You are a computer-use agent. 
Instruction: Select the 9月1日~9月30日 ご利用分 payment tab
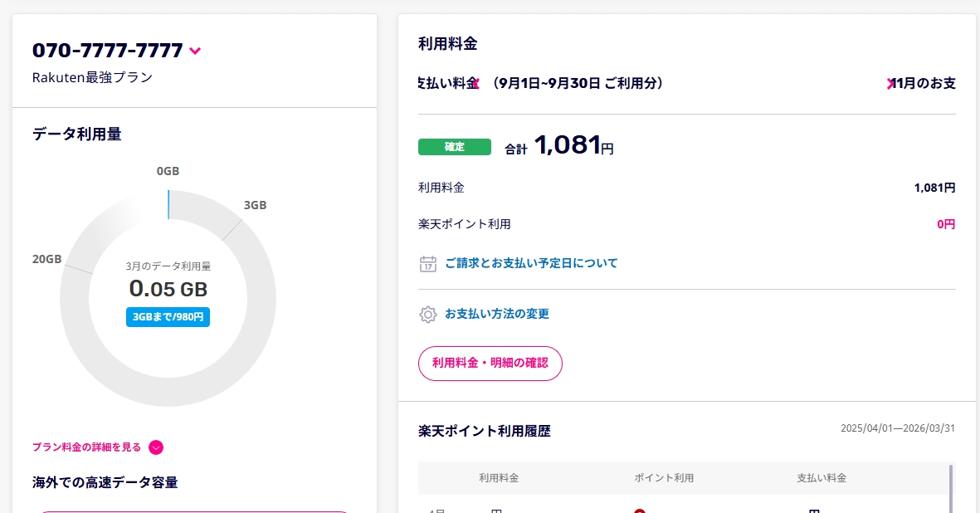click(x=577, y=83)
